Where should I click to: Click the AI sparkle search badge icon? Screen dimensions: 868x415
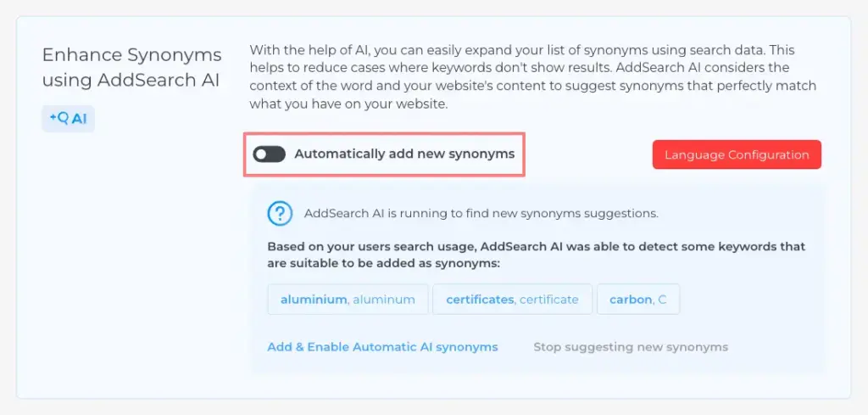(68, 119)
